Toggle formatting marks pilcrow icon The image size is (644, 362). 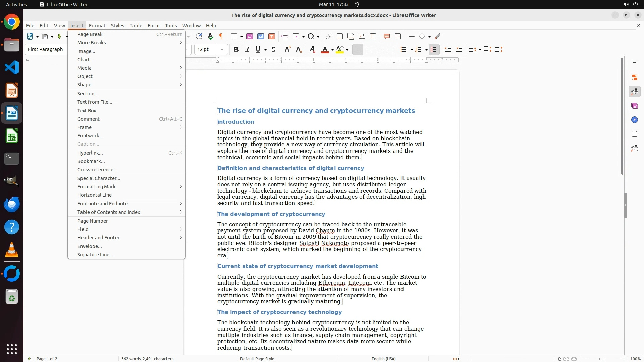[x=221, y=36]
